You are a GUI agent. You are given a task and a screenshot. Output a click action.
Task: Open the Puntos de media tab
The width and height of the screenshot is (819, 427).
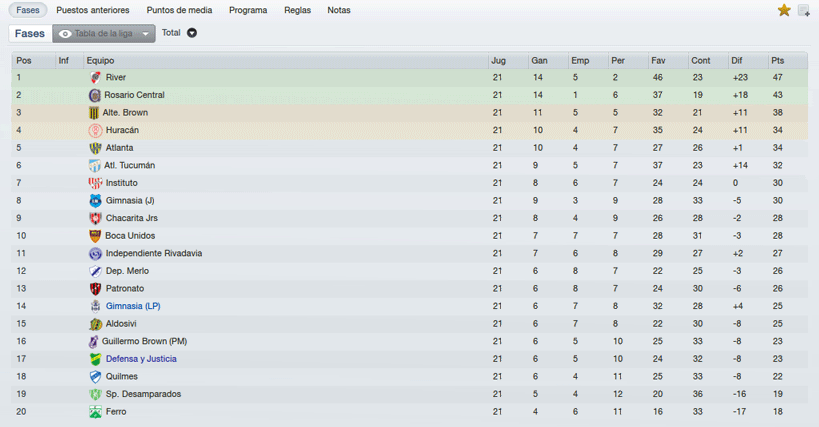[x=179, y=10]
